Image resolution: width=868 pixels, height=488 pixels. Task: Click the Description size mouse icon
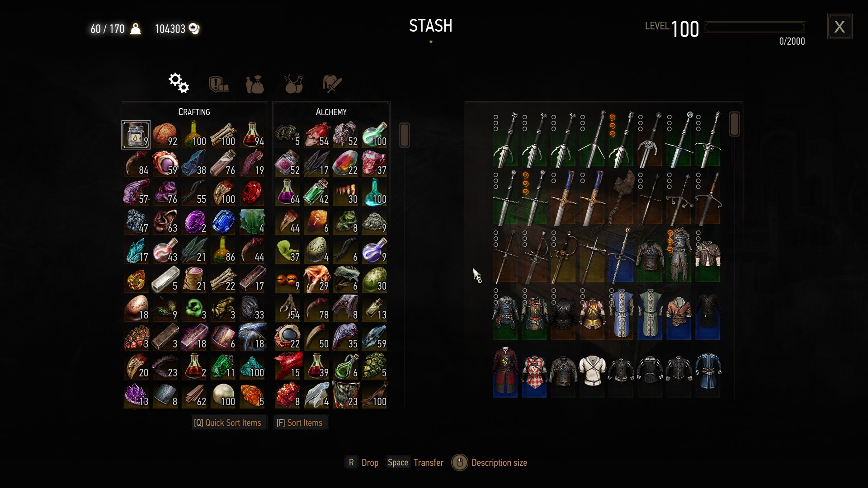(x=460, y=463)
